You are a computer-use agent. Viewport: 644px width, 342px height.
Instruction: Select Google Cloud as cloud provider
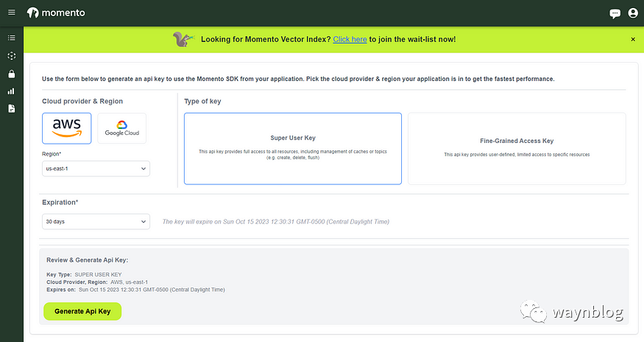122,128
